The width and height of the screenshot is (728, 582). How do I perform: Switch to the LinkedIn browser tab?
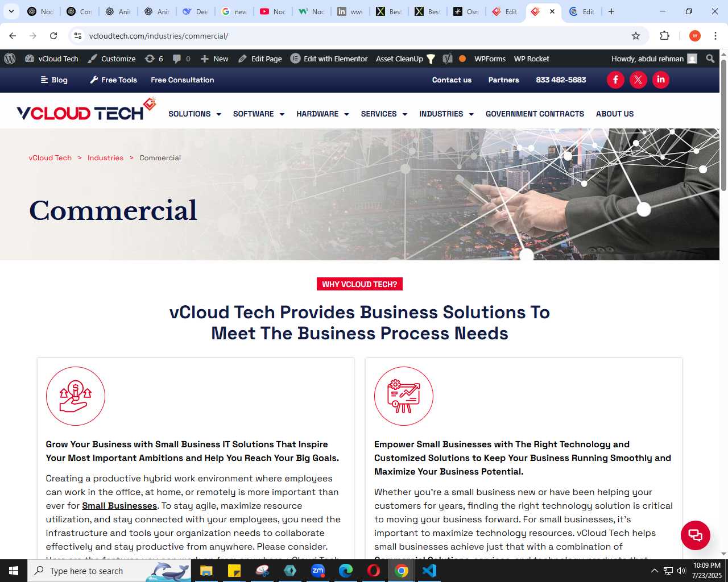pos(350,11)
